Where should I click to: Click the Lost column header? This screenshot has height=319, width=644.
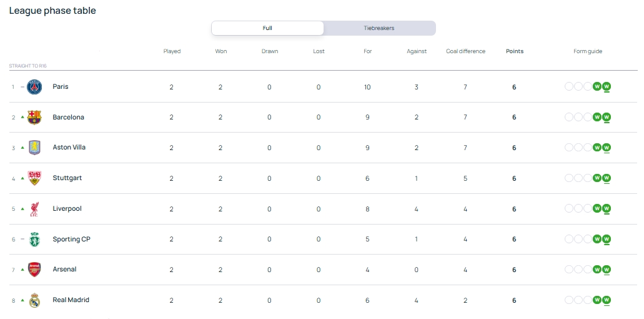[319, 51]
